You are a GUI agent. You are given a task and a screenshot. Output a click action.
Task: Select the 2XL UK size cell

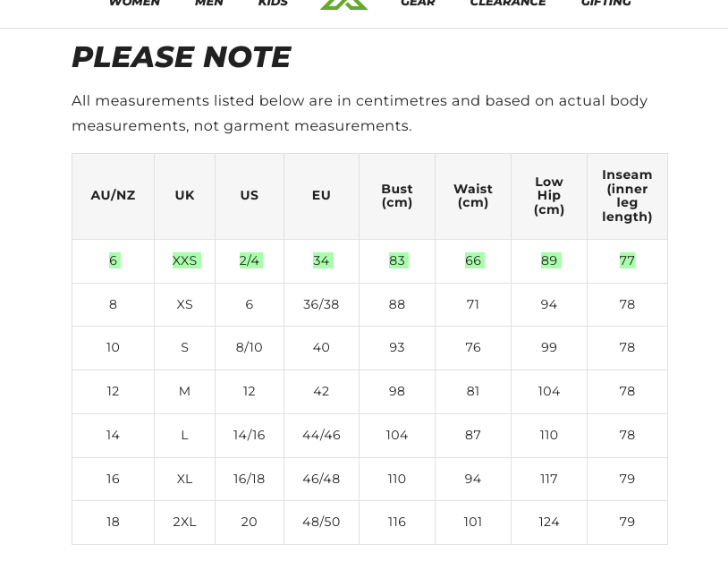[x=185, y=522]
